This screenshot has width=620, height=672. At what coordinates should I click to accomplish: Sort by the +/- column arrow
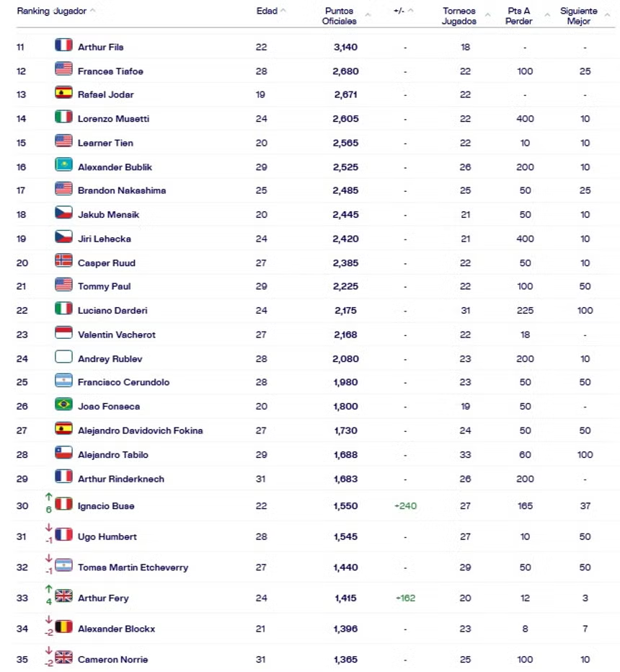tap(410, 11)
